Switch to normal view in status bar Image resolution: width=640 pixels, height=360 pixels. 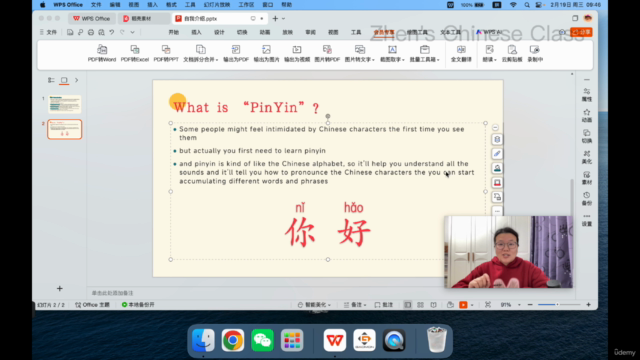pyautogui.click(x=407, y=305)
